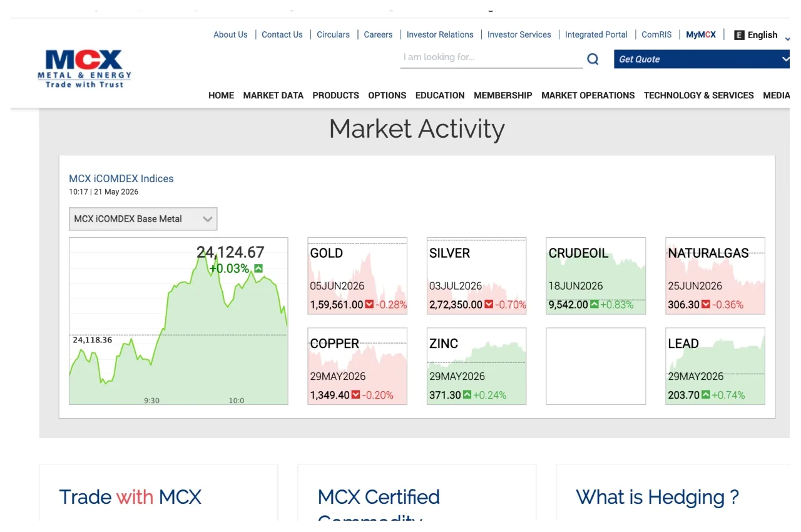The width and height of the screenshot is (801, 532).
Task: Click the green up arrow next to +0.03%
Action: (x=258, y=269)
